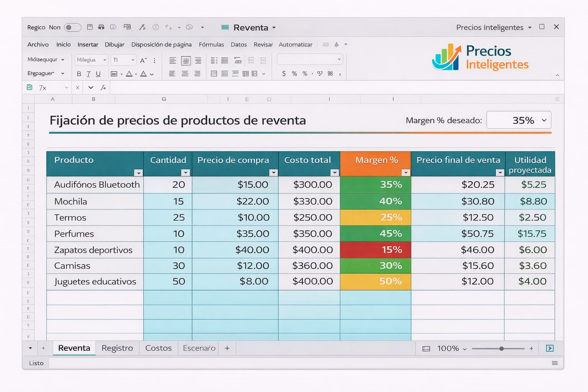Open the Disposición de página tab
Image resolution: width=588 pixels, height=392 pixels.
pos(161,44)
